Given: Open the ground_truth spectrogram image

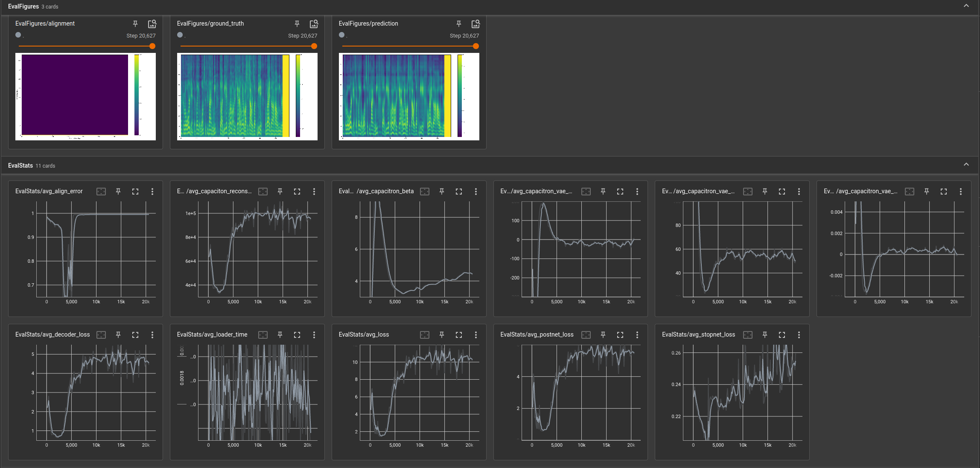Looking at the screenshot, I should (247, 96).
